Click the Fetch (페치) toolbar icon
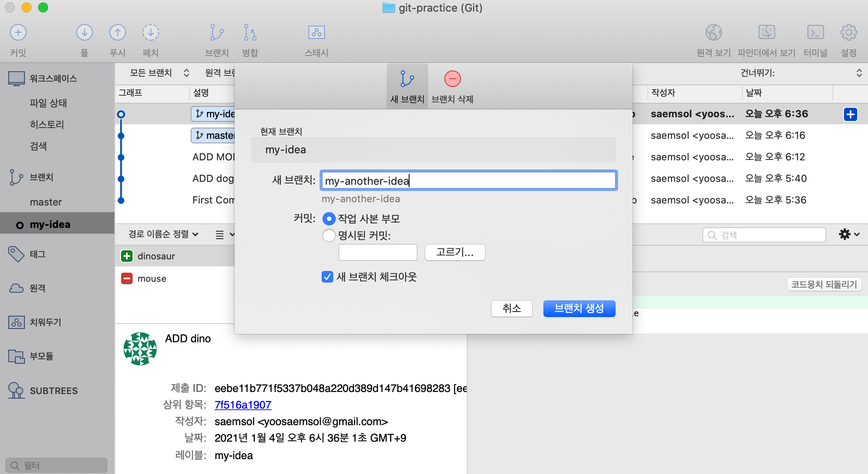Image resolution: width=868 pixels, height=474 pixels. point(151,32)
